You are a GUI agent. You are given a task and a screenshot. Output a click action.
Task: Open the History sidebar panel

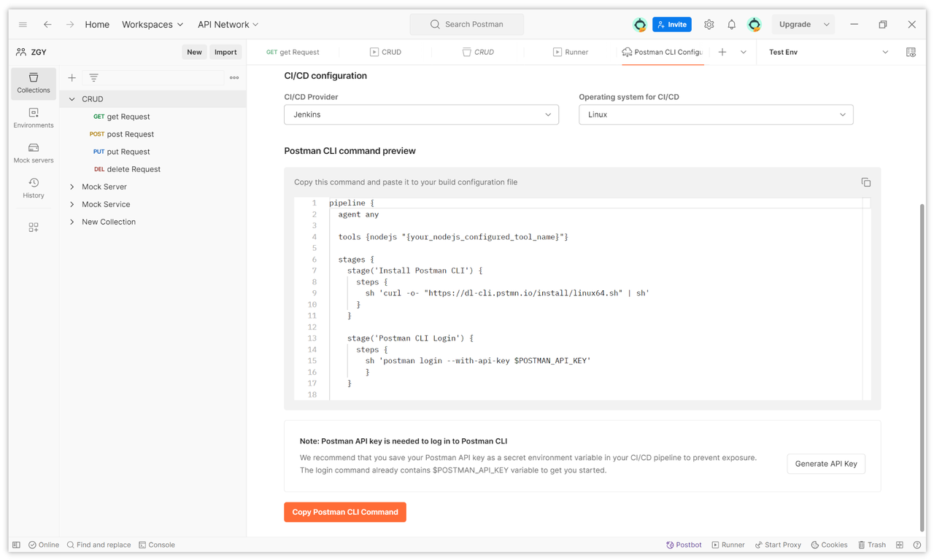(34, 188)
